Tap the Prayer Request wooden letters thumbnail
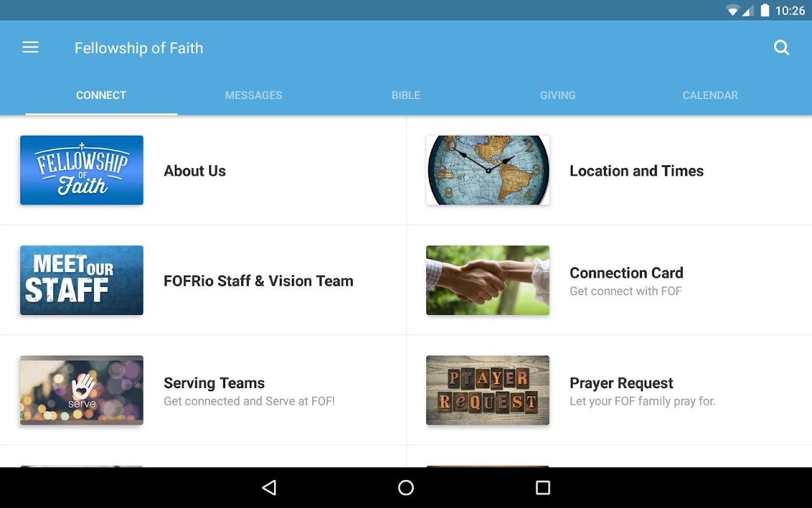The image size is (812, 508). pyautogui.click(x=488, y=390)
